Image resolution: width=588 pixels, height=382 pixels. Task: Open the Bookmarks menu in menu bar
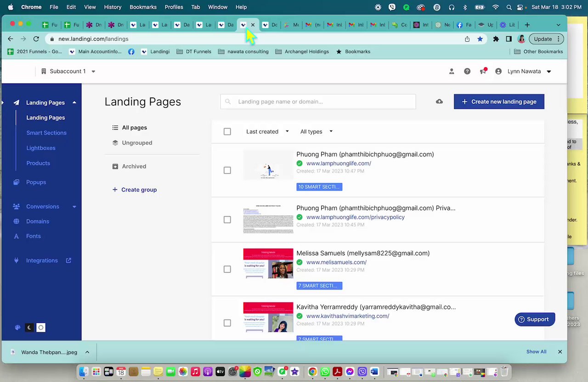click(x=143, y=7)
